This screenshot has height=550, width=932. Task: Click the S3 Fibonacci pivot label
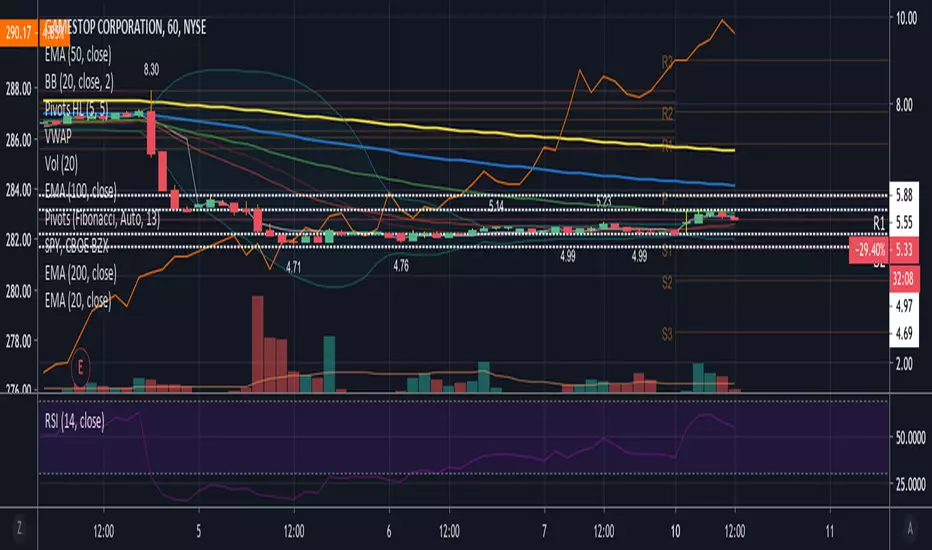(x=667, y=334)
